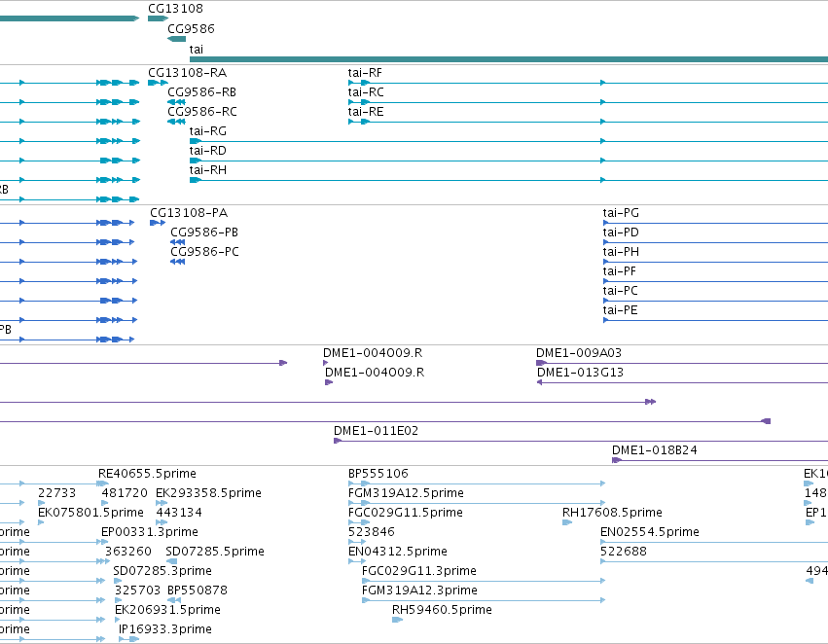The image size is (828, 644).
Task: Select the 325703 EST label
Action: (x=137, y=590)
